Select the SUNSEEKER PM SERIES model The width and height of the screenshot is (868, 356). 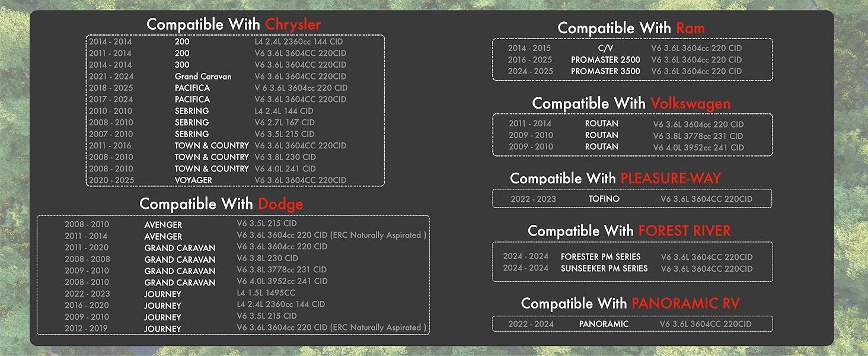pyautogui.click(x=604, y=268)
